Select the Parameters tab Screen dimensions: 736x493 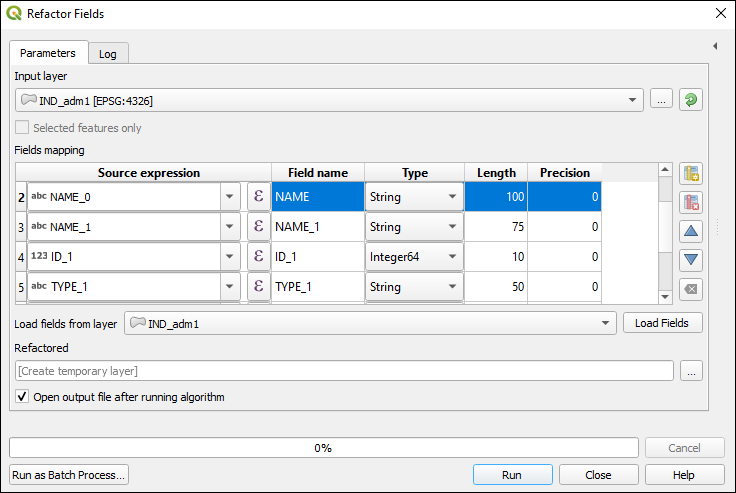(x=48, y=53)
